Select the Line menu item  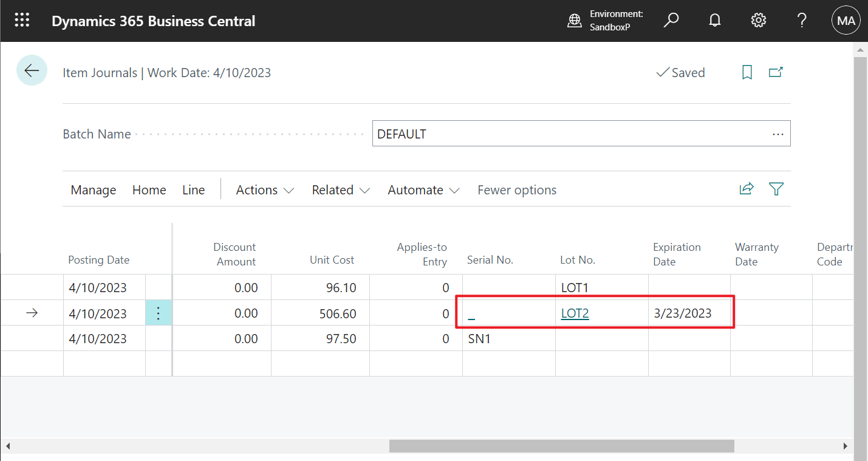coord(193,190)
